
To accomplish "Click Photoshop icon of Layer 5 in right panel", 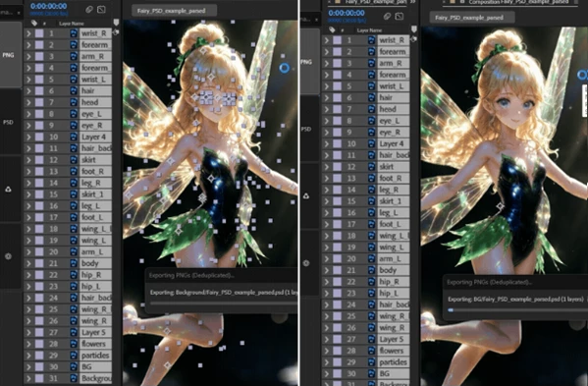I will (372, 339).
